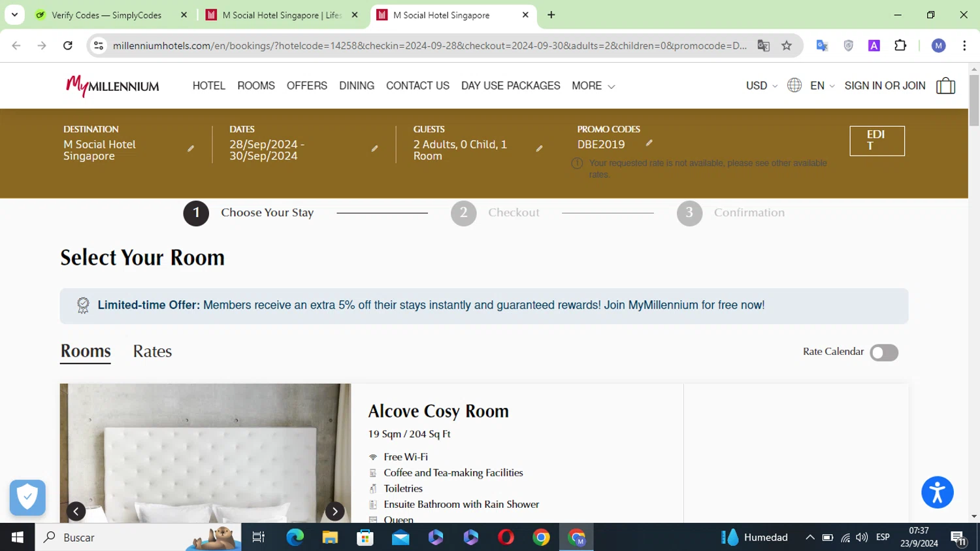This screenshot has height=551, width=980.
Task: Click the Alcove Cosy Room photo
Action: (x=205, y=453)
